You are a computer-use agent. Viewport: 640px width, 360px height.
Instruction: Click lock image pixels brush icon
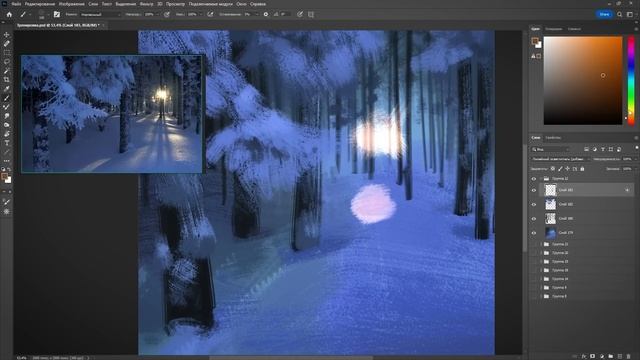click(x=560, y=169)
